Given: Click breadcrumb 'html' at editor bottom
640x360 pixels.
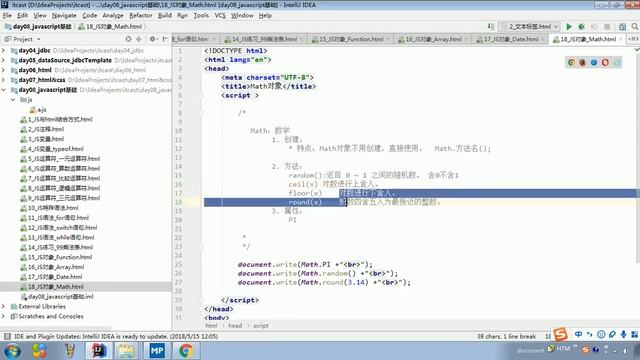Looking at the screenshot, I should pos(211,326).
